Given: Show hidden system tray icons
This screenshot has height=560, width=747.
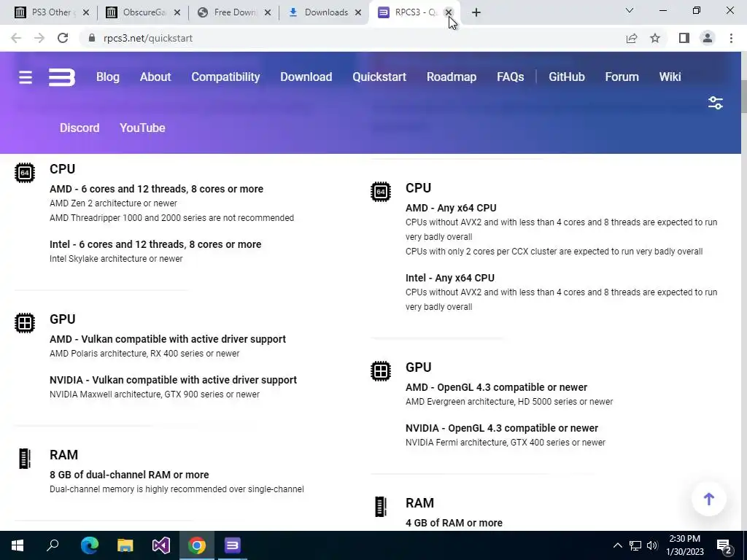Looking at the screenshot, I should tap(617, 545).
